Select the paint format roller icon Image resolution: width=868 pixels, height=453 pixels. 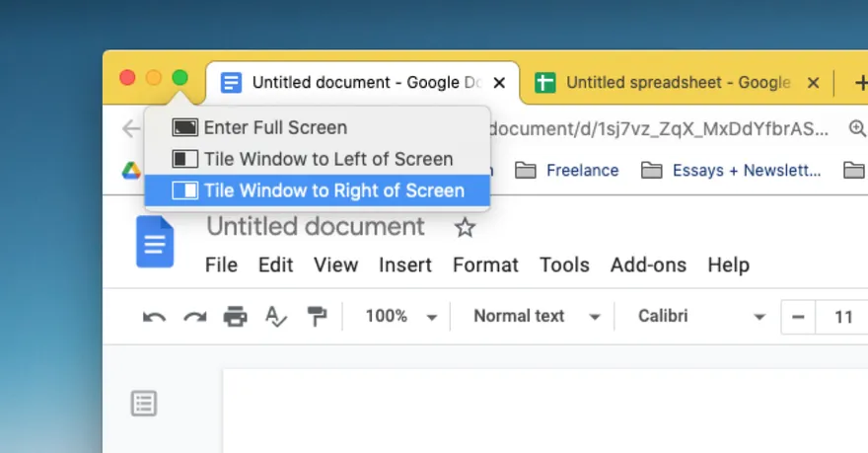click(x=317, y=317)
